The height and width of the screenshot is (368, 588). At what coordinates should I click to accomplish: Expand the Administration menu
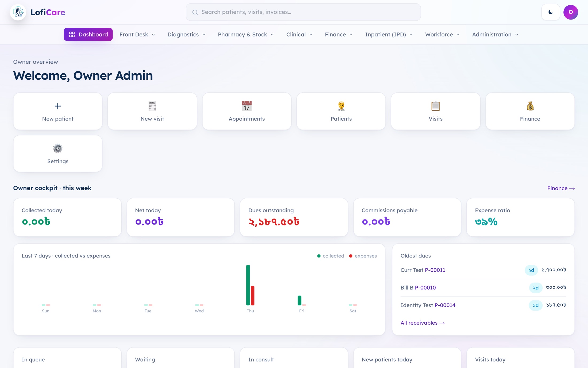495,34
